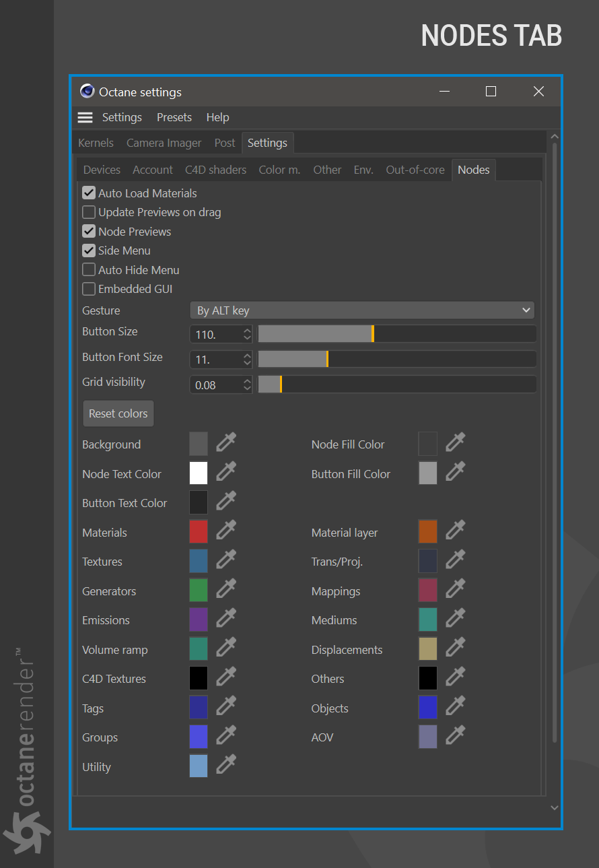Viewport: 599px width, 868px height.
Task: Use the AOV color eyedropper
Action: pyautogui.click(x=456, y=735)
